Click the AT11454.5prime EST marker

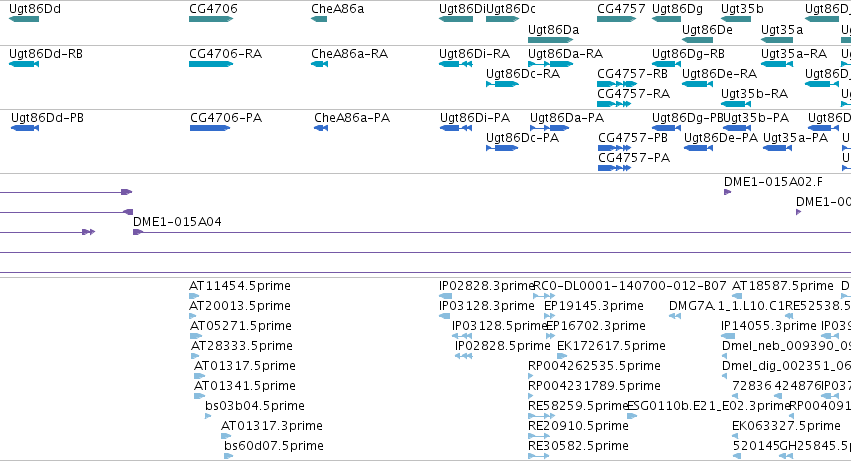tap(194, 296)
